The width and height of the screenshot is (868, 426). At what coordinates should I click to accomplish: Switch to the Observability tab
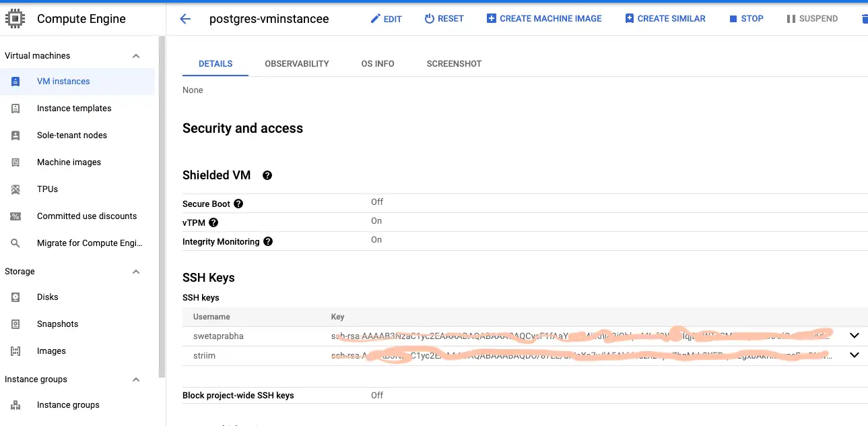[297, 64]
